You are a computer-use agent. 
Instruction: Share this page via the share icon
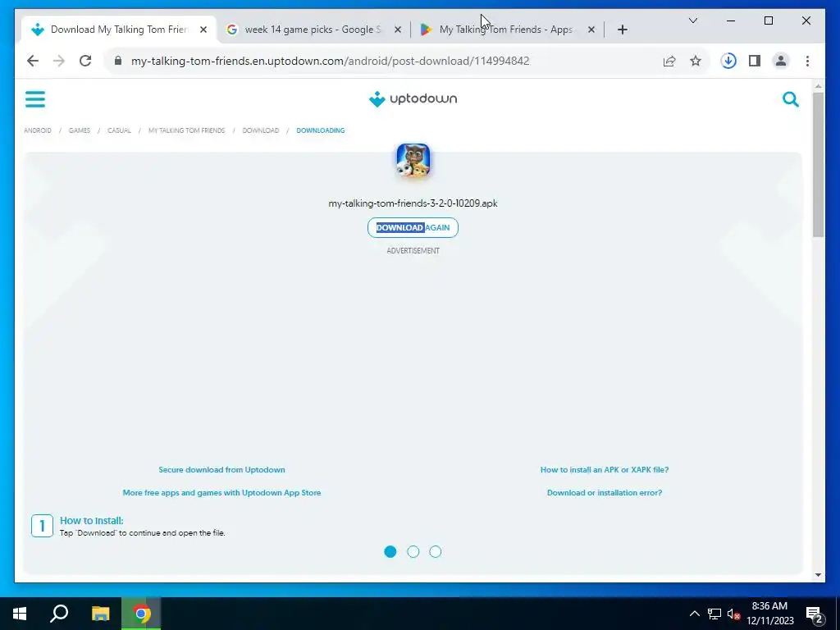[669, 61]
